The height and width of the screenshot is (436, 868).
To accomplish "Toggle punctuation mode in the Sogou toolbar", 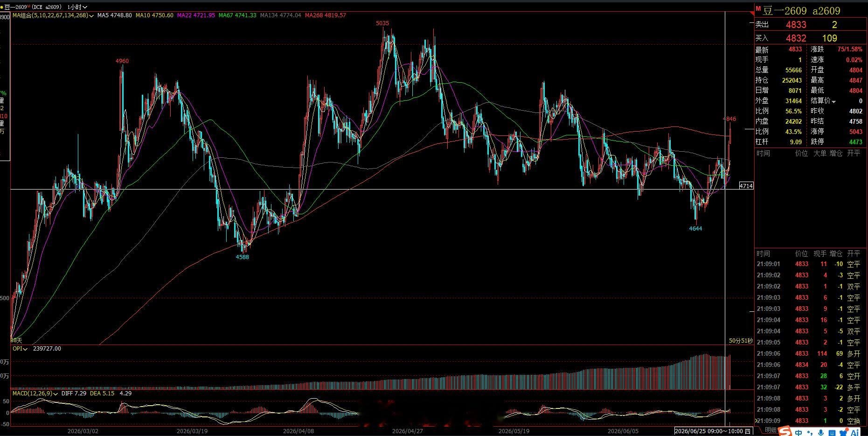I will (811, 432).
